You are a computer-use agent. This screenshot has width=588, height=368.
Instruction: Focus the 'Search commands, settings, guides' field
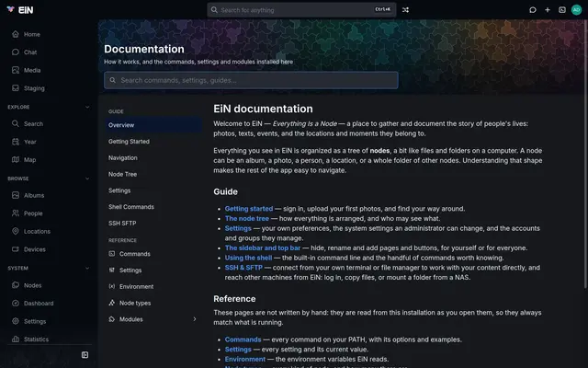(251, 80)
